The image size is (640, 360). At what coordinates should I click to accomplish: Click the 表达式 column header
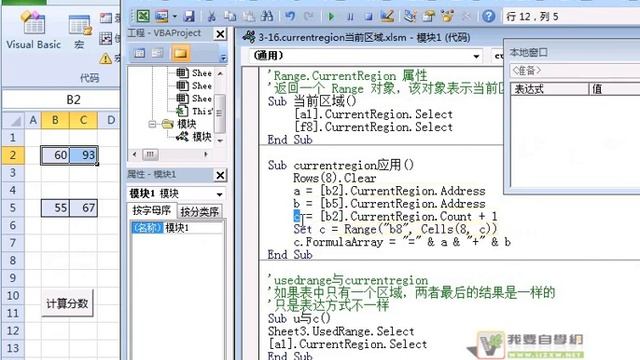549,89
